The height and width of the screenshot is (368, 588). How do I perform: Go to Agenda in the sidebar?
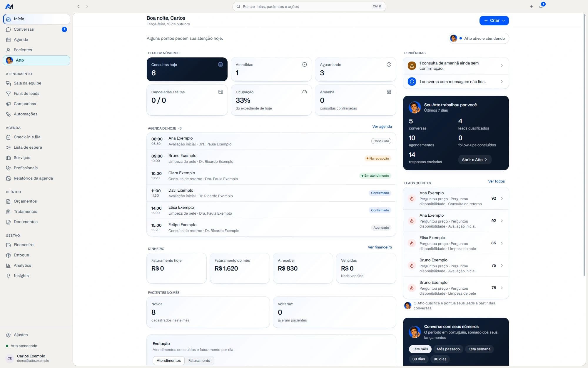[x=36, y=40]
